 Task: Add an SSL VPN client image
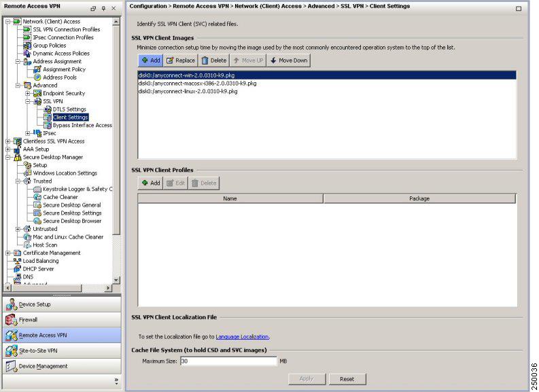click(x=151, y=60)
